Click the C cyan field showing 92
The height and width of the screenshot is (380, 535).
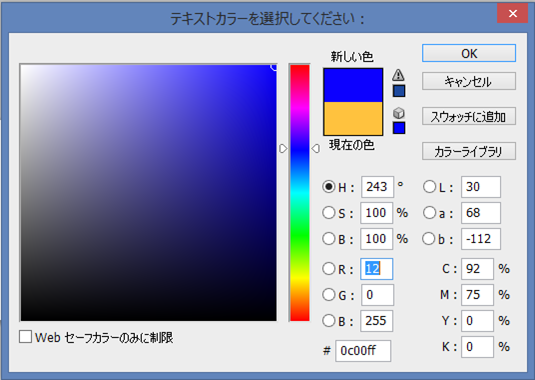point(477,269)
